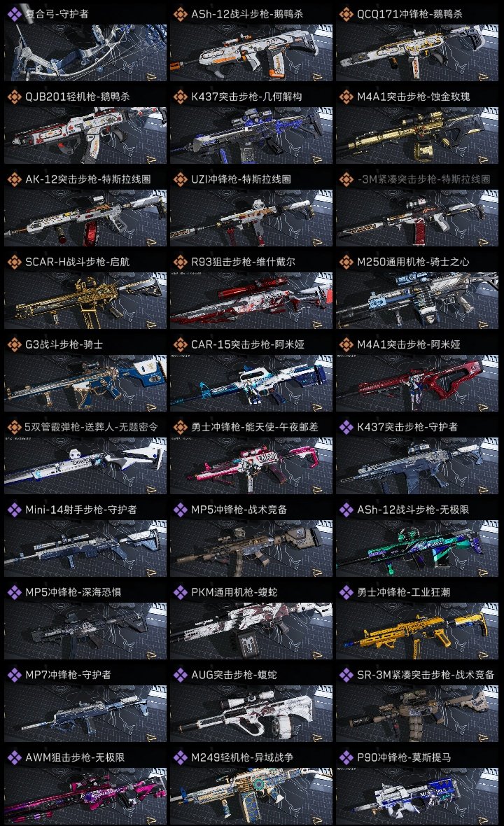The image size is (504, 826).
Task: Click the M250通用机枪-骑士之心 title text
Action: [413, 262]
